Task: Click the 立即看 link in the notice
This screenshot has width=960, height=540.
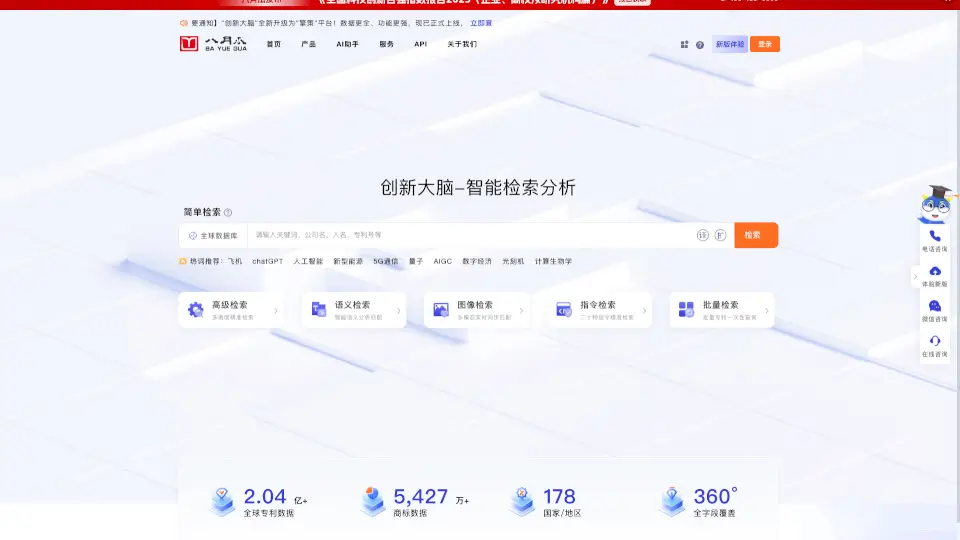Action: pos(481,23)
